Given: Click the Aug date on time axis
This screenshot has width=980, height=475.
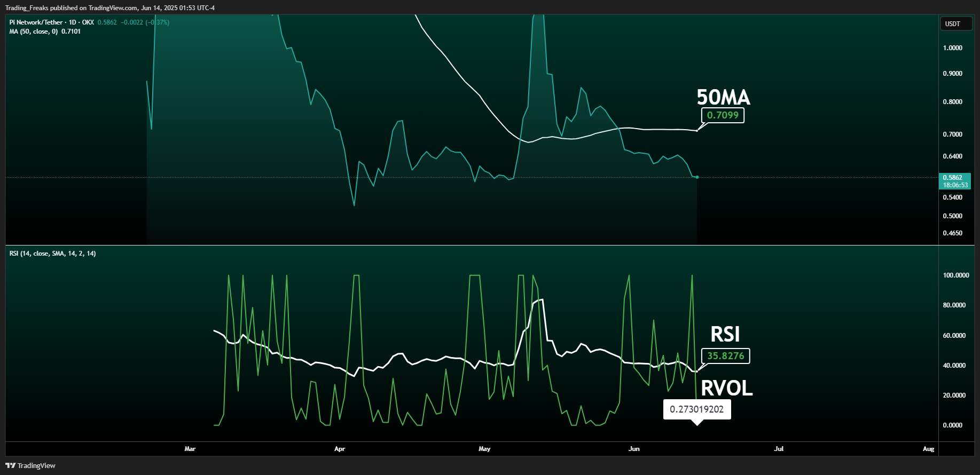Looking at the screenshot, I should click(x=929, y=449).
